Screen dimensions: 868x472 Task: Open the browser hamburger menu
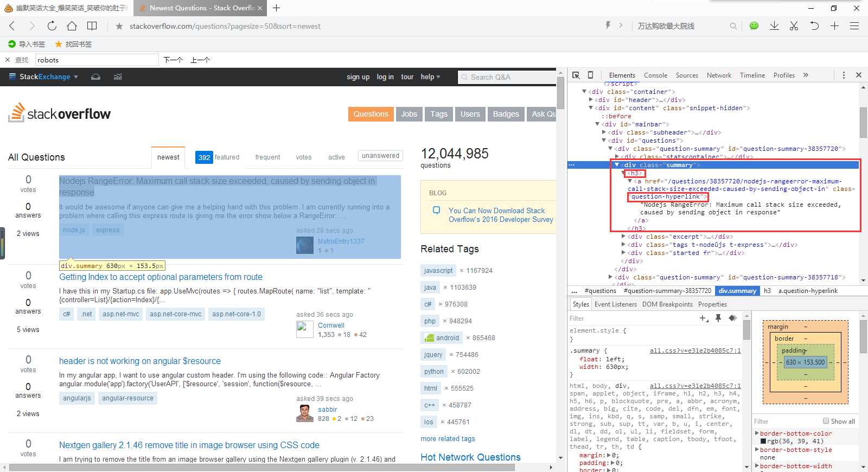(x=854, y=25)
